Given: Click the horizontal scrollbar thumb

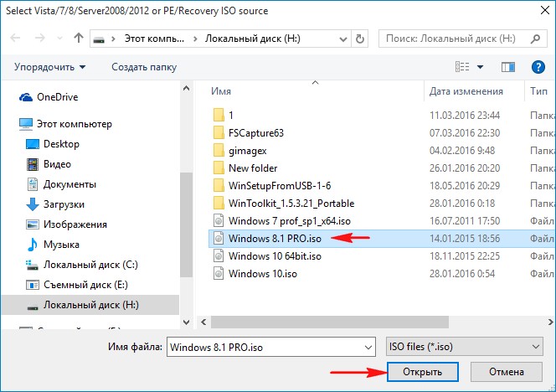Looking at the screenshot, I should (330, 322).
